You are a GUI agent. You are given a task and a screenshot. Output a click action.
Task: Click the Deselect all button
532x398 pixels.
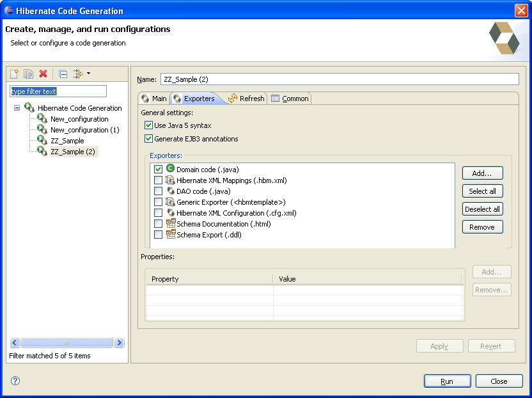483,209
